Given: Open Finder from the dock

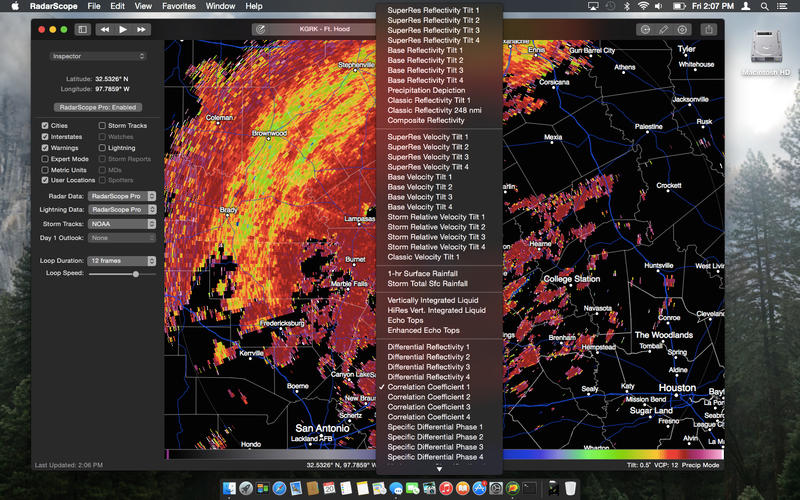Looking at the screenshot, I should point(230,488).
